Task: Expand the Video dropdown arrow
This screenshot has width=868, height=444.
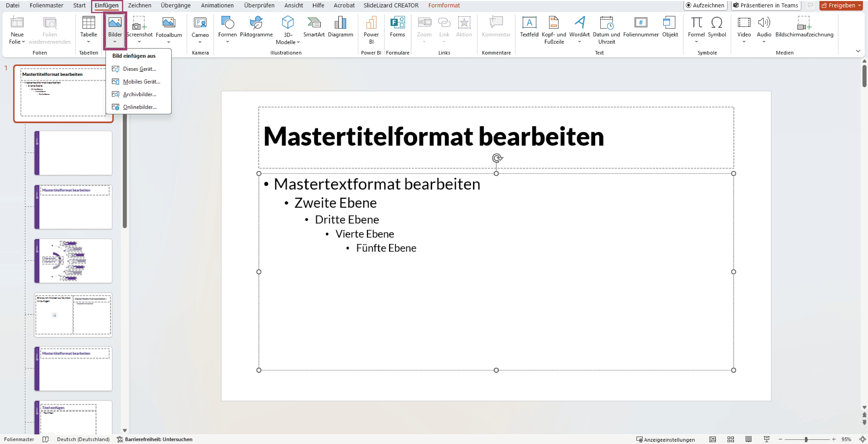Action: point(744,42)
